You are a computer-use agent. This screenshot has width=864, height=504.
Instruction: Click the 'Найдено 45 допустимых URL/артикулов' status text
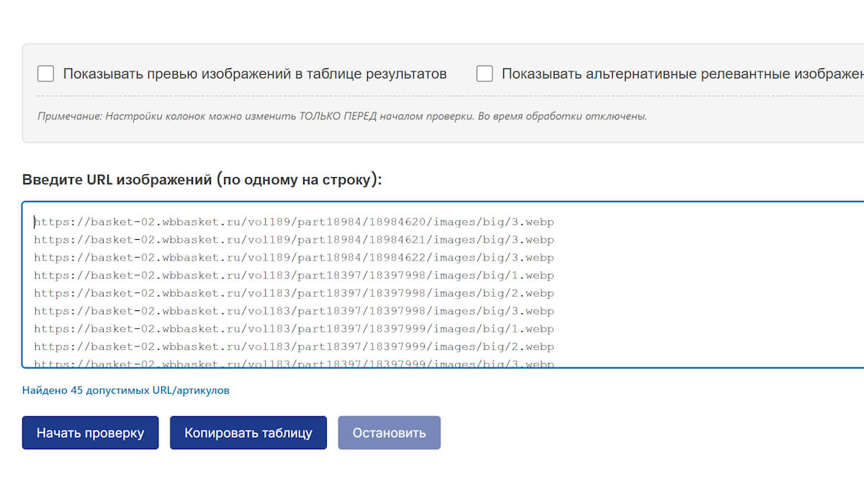click(126, 390)
